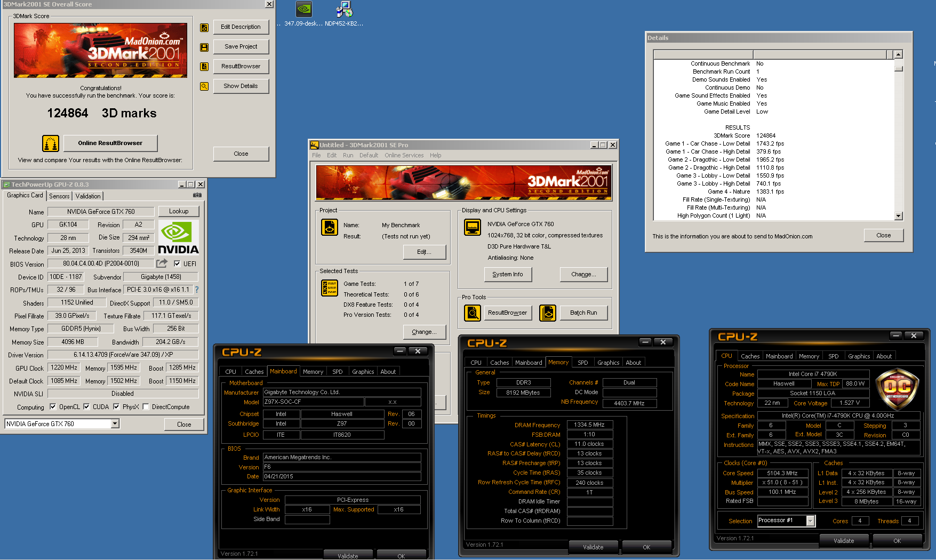Click the Batch Run icon in Pro Tools
The image size is (936, 560).
[548, 313]
